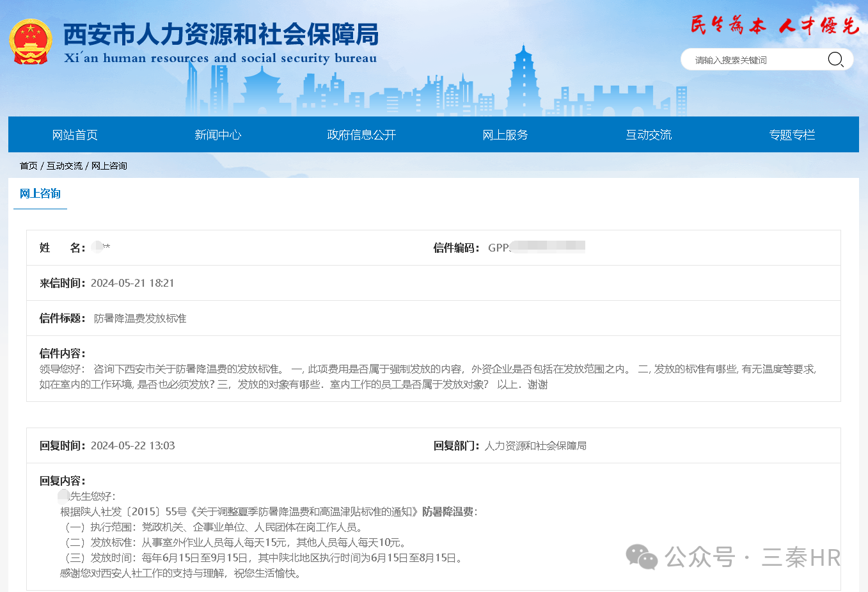The height and width of the screenshot is (592, 868).
Task: Open 互动交流 navigation item
Action: click(649, 134)
